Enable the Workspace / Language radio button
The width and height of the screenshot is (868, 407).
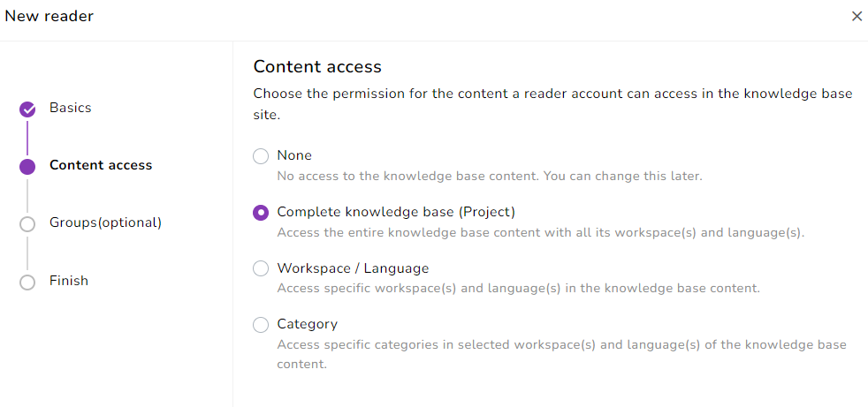click(261, 268)
